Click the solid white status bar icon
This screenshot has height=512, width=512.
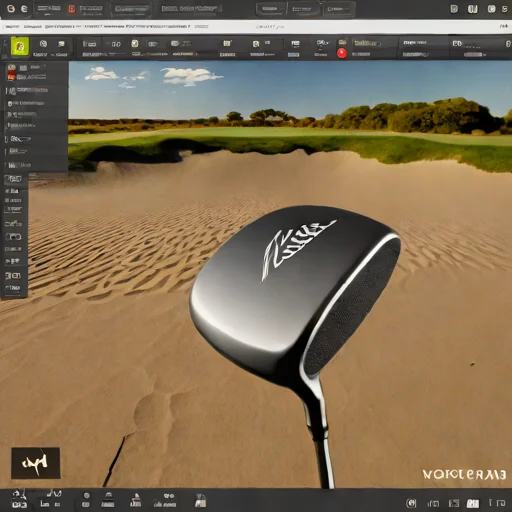click(x=473, y=503)
